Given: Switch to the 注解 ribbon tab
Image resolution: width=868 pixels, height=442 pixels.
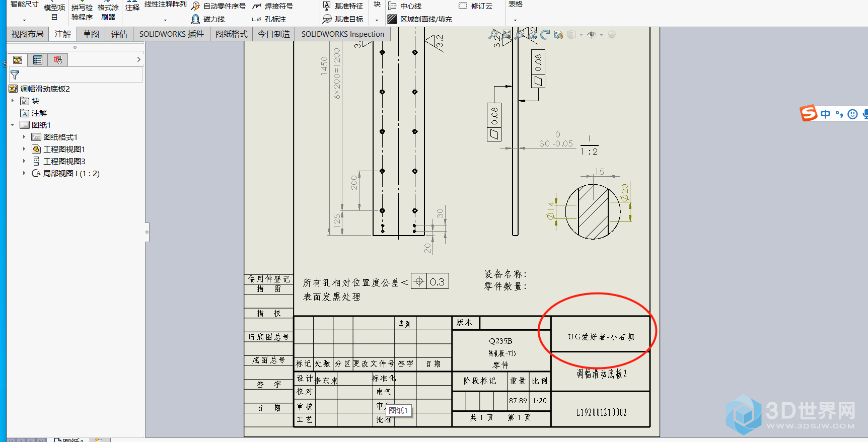Looking at the screenshot, I should tap(63, 34).
